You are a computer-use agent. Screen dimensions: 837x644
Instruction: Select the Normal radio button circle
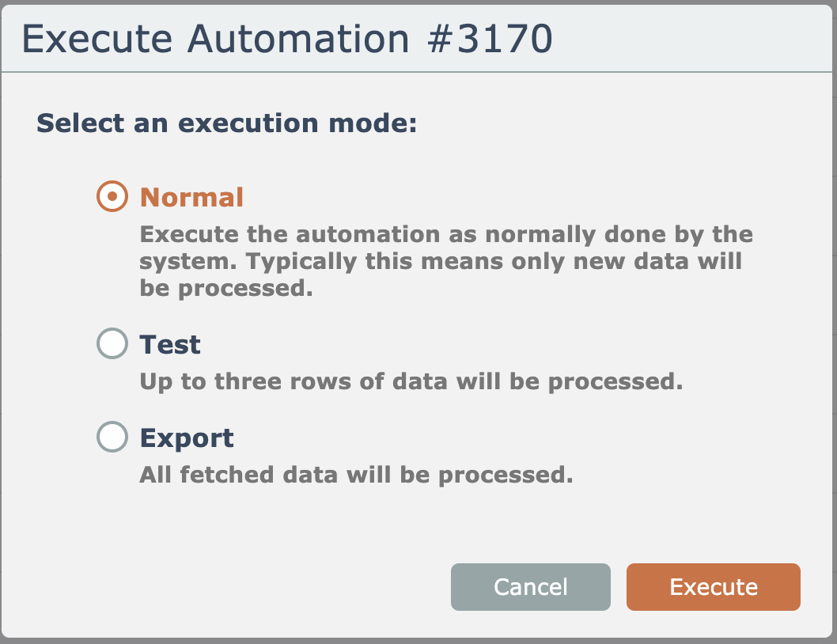pyautogui.click(x=112, y=196)
